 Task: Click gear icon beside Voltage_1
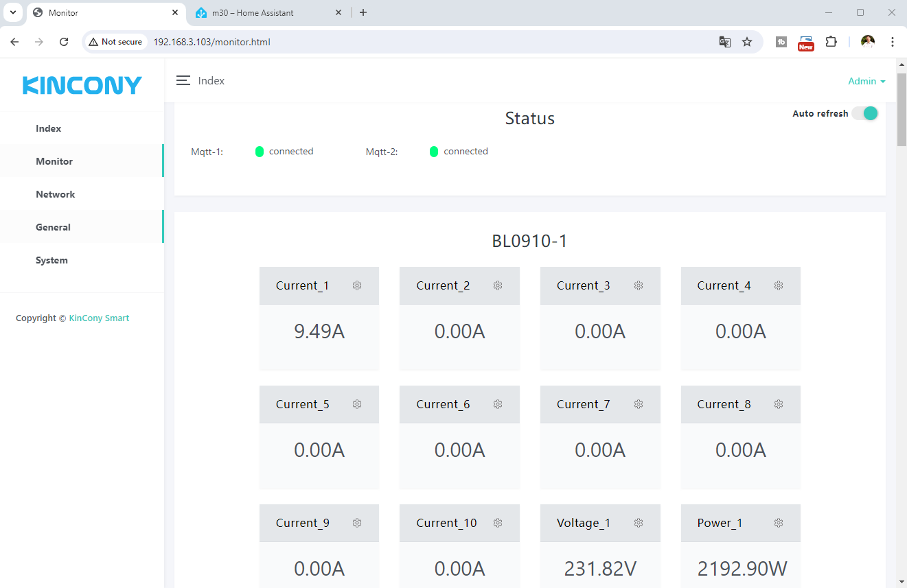click(639, 523)
